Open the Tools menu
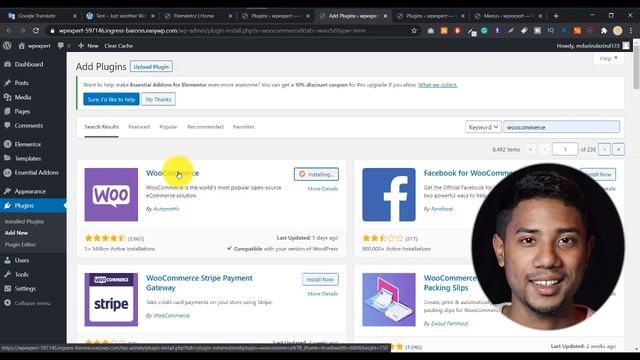The width and height of the screenshot is (640, 360). tap(21, 274)
